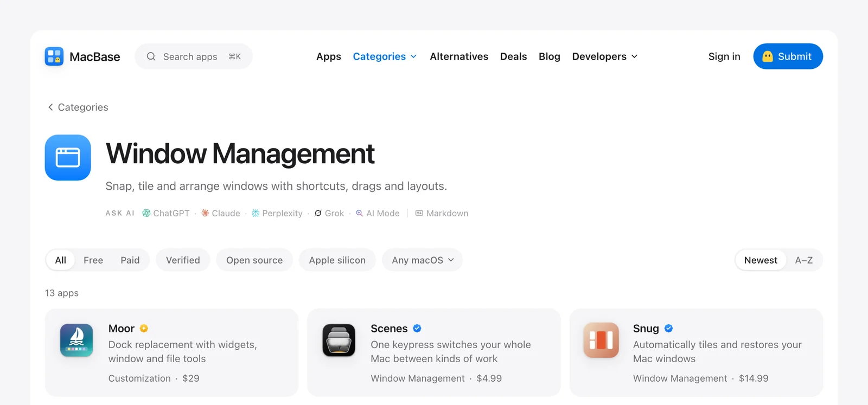This screenshot has width=868, height=405.
Task: Open the Apps nav item
Action: 329,56
